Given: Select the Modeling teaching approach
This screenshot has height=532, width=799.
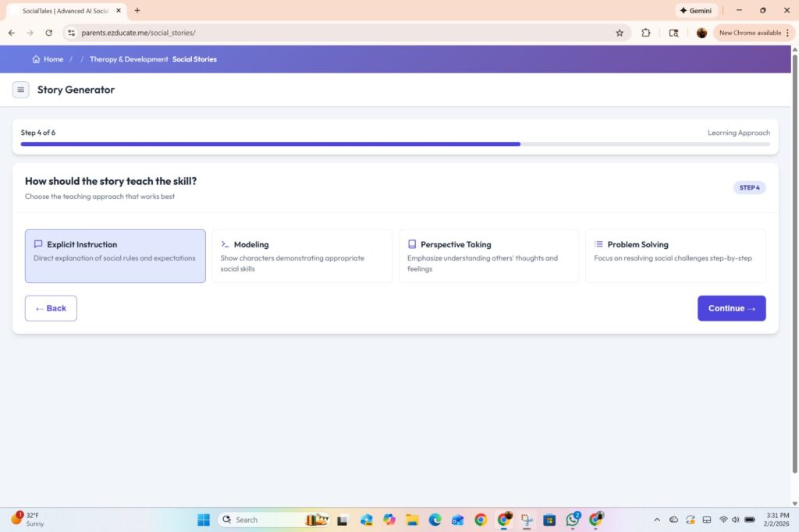Looking at the screenshot, I should [x=302, y=255].
